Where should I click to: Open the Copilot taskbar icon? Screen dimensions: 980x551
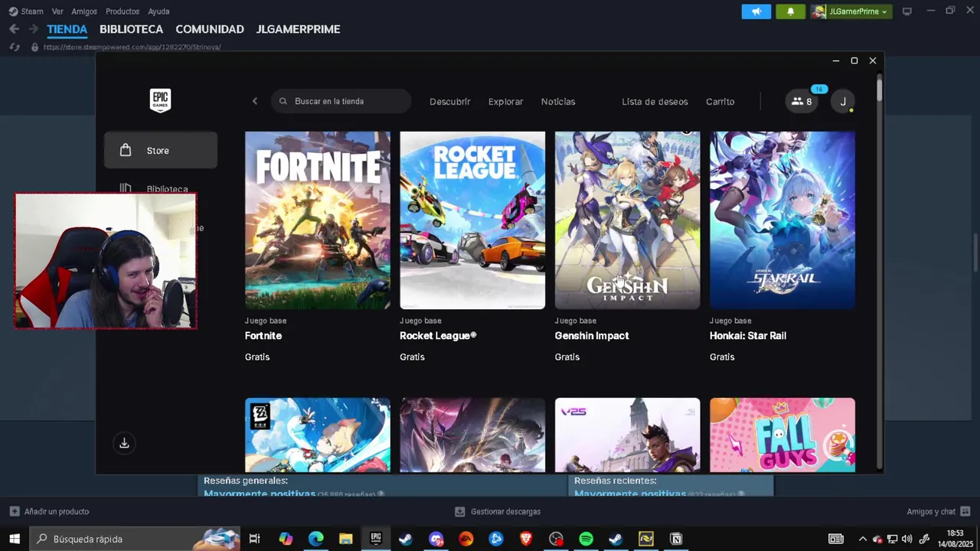pos(286,539)
